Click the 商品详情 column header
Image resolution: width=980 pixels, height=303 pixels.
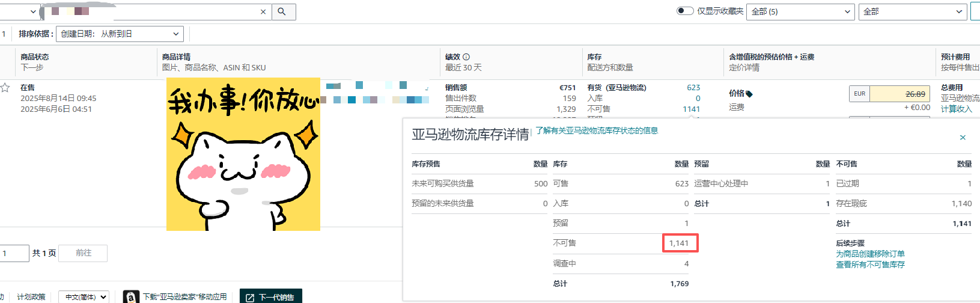[x=176, y=57]
